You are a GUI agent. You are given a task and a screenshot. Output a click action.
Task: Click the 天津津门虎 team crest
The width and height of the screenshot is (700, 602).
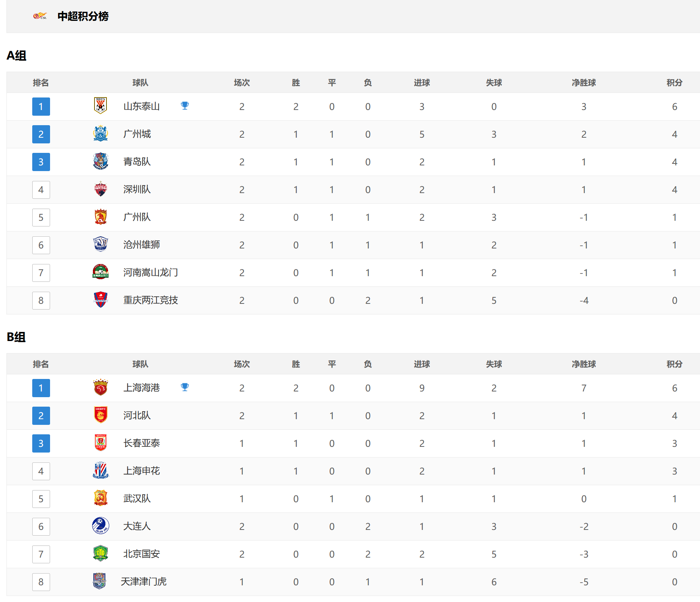tap(99, 581)
